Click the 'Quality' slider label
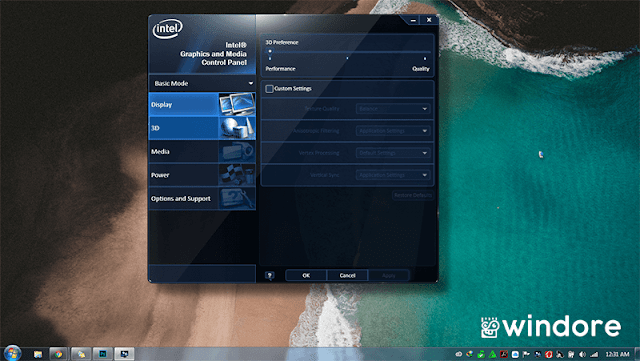The image size is (640, 361). [421, 69]
